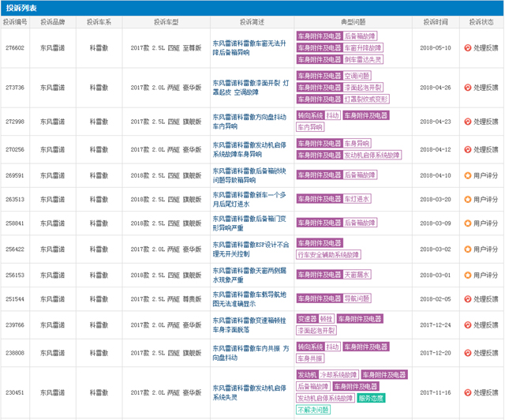Open complaint 车载导航地图无法准确显示
Viewport: 505px width, 420px height.
pos(249,299)
